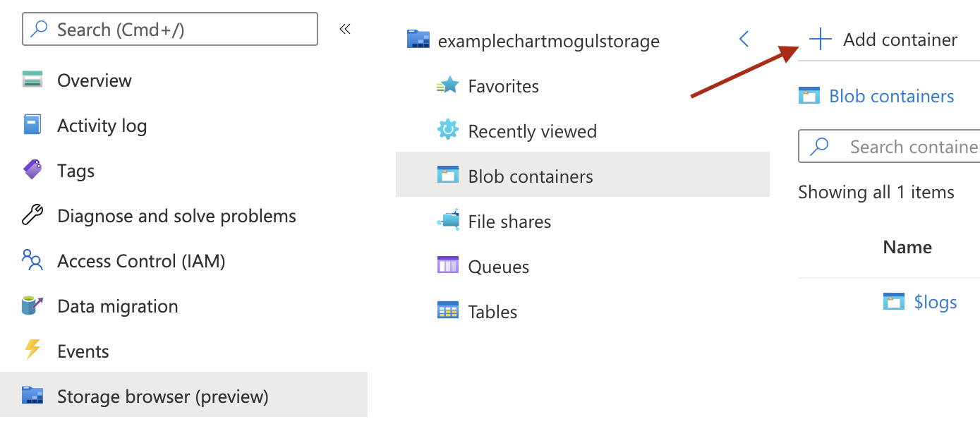The height and width of the screenshot is (424, 980).
Task: Click the Data migration bucket icon
Action: (32, 305)
